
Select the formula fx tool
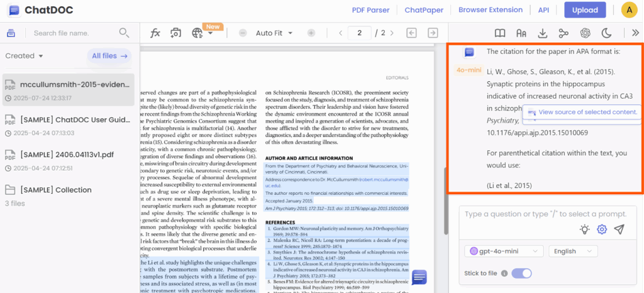[155, 33]
